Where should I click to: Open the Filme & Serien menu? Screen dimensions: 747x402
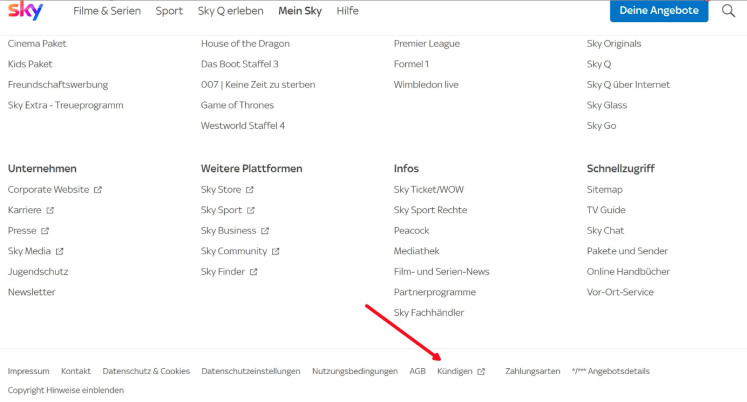pyautogui.click(x=107, y=10)
